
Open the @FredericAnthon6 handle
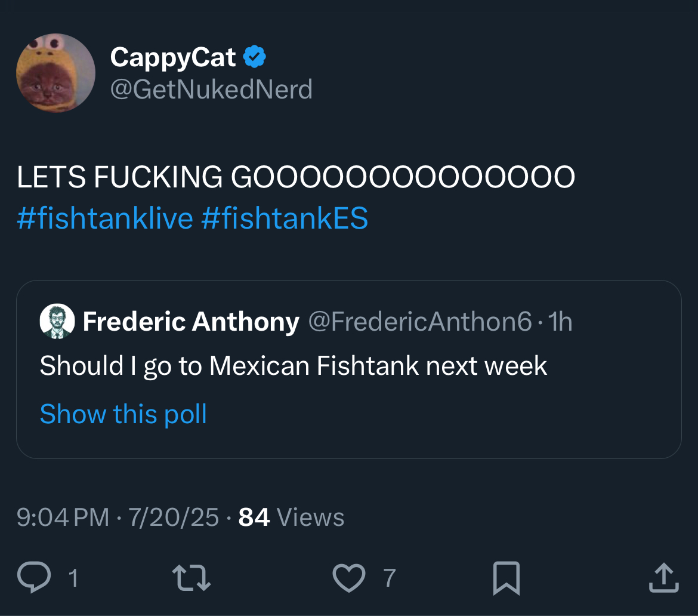(x=420, y=321)
